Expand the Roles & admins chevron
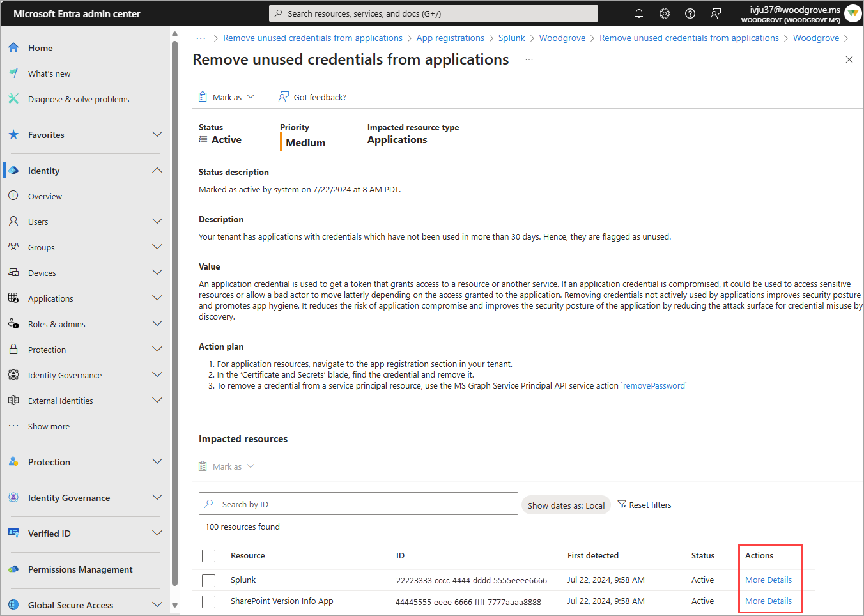Image resolution: width=864 pixels, height=616 pixels. point(157,324)
